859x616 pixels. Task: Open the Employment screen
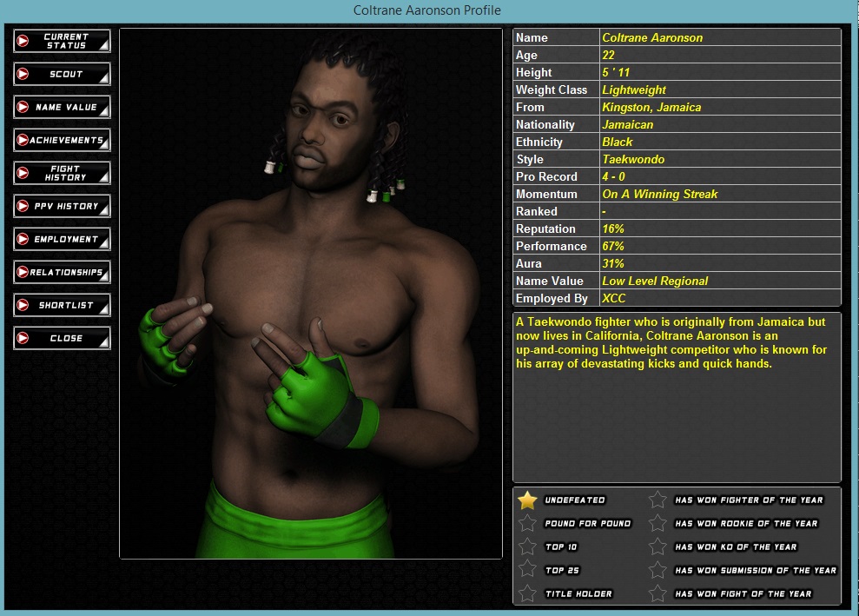tap(62, 239)
